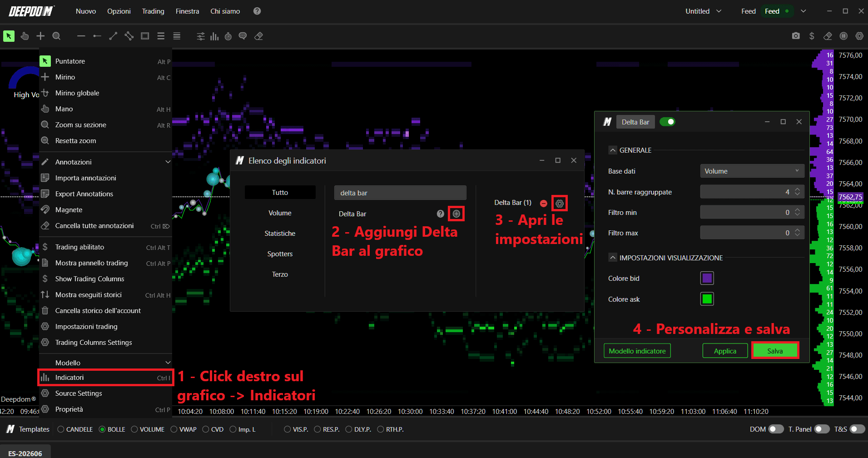Image resolution: width=868 pixels, height=458 pixels.
Task: Select the BOLLE radio button
Action: point(102,429)
